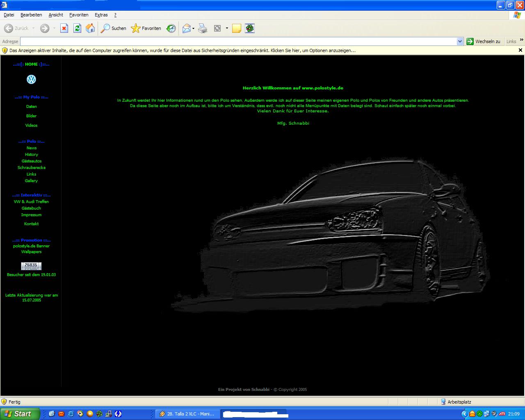Open the Ansicht menu
525x420 pixels.
[x=56, y=15]
